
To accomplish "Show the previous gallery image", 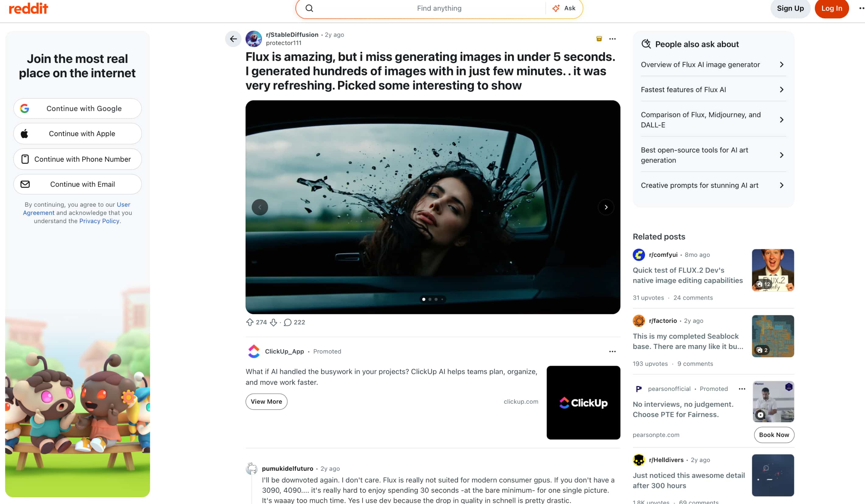I will 260,207.
